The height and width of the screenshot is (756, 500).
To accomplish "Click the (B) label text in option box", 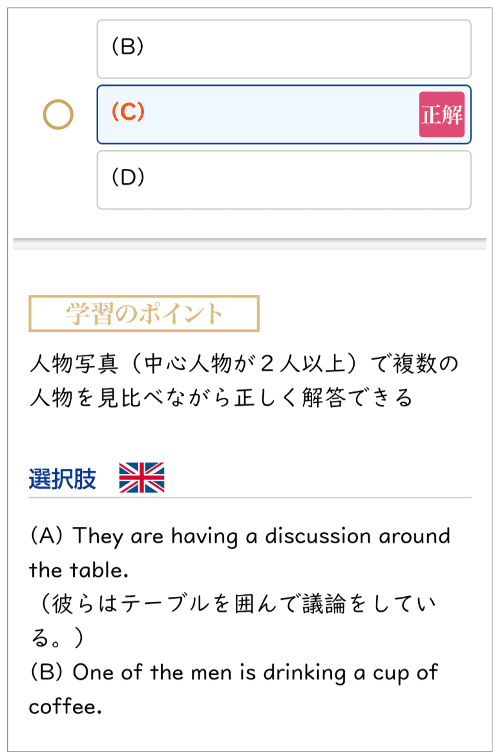I will click(x=128, y=47).
